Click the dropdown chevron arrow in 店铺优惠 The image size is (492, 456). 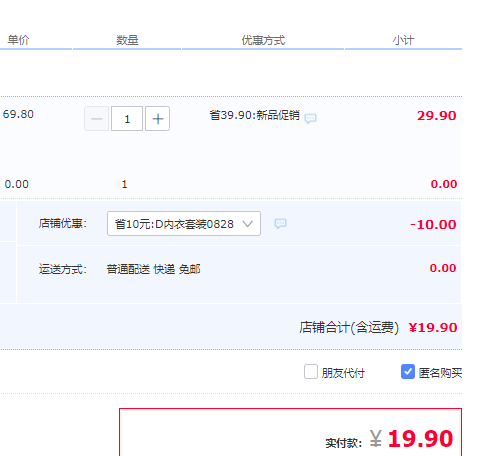[248, 224]
